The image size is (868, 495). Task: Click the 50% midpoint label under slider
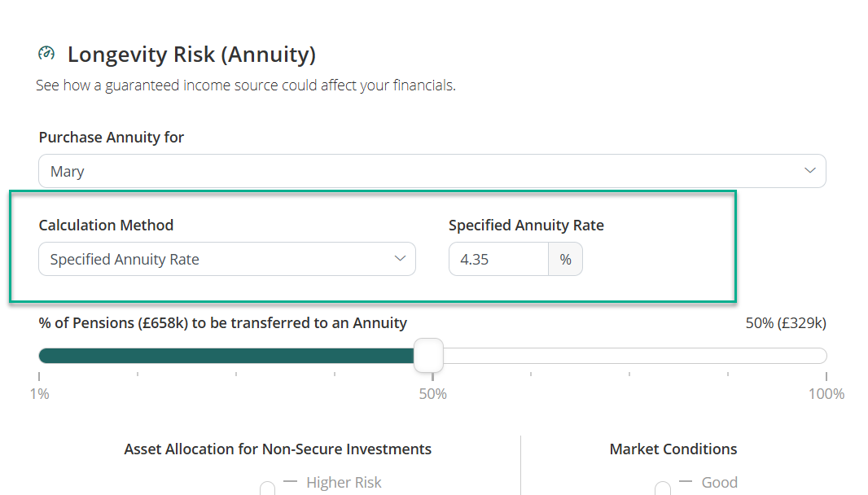432,394
